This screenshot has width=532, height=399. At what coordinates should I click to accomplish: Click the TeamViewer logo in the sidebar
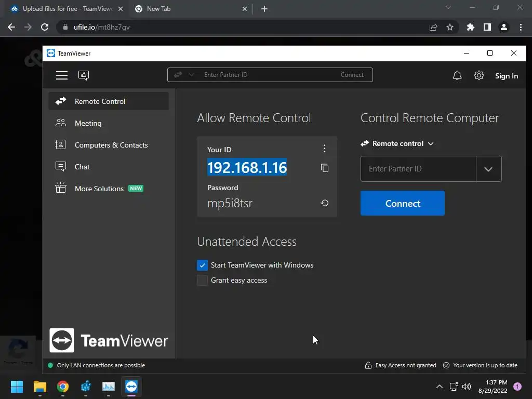coord(109,340)
